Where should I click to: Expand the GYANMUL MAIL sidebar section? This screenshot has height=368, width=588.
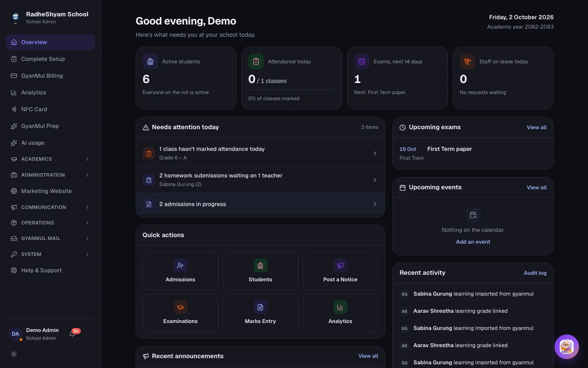51,238
